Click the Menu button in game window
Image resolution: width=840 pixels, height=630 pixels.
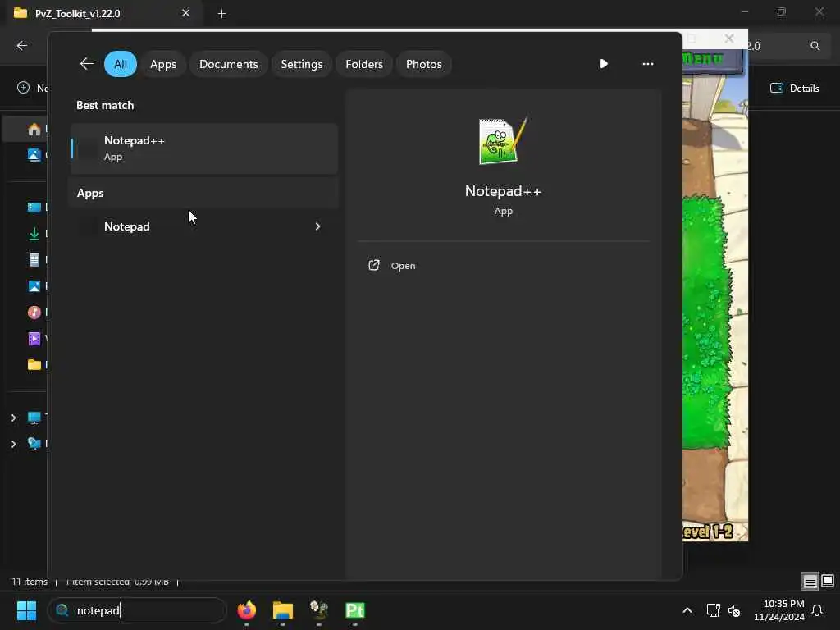(x=713, y=59)
